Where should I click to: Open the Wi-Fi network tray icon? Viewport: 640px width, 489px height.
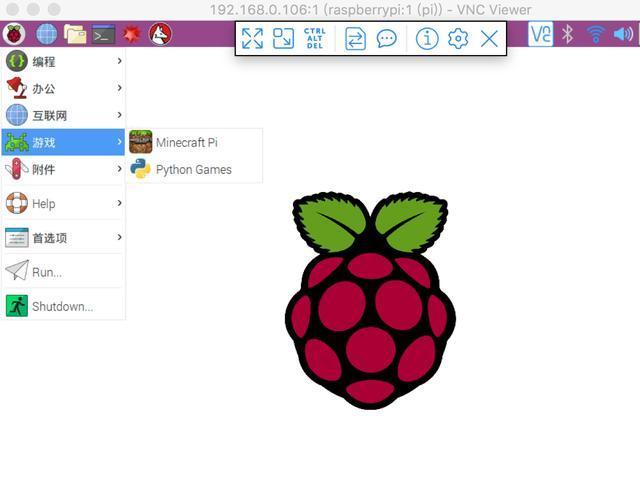(x=595, y=34)
